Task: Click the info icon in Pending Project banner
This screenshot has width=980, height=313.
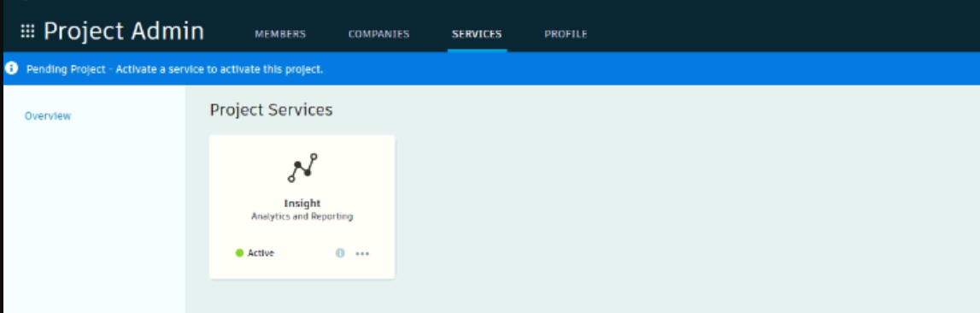Action: (x=11, y=69)
